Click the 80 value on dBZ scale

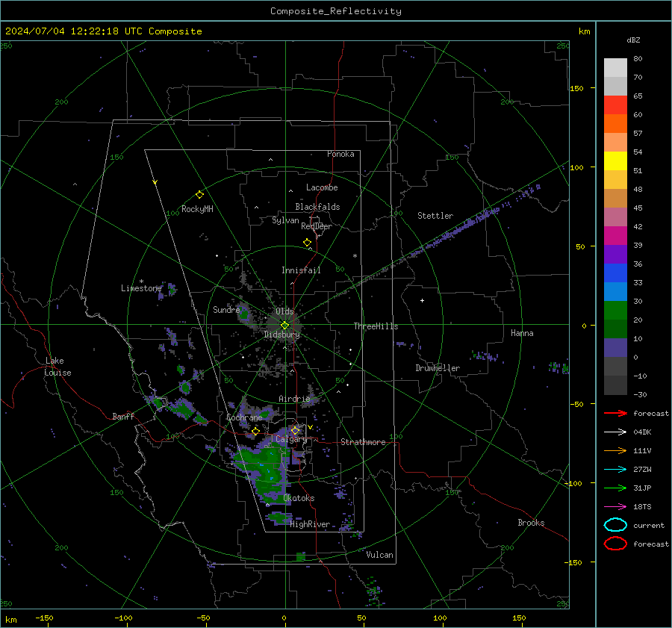[638, 59]
